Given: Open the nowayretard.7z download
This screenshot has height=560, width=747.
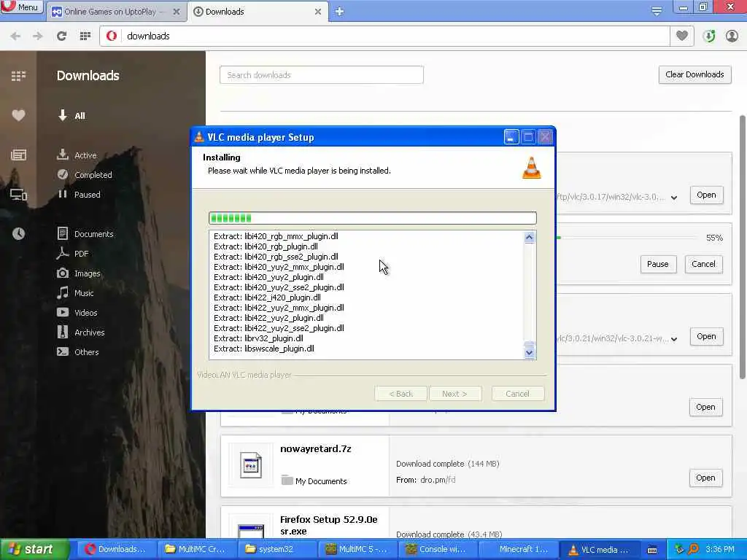Looking at the screenshot, I should click(x=705, y=478).
